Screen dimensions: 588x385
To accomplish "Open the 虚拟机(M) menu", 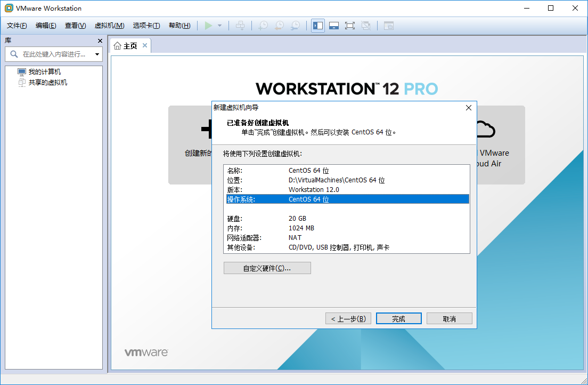I will pos(110,26).
